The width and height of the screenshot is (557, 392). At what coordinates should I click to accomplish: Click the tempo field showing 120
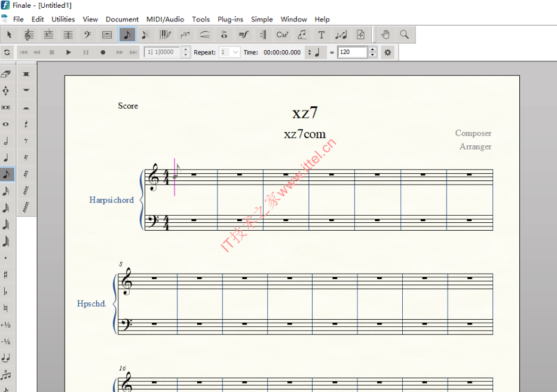pyautogui.click(x=352, y=52)
